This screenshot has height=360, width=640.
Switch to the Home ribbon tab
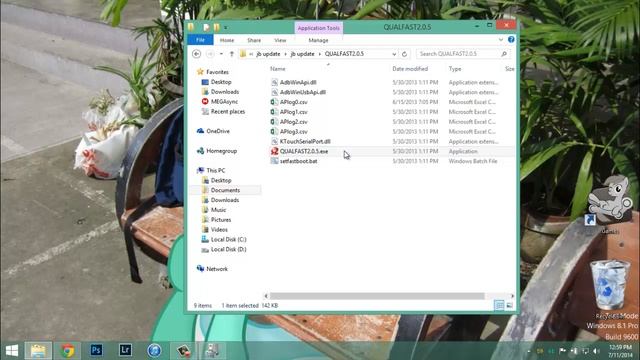[227, 40]
